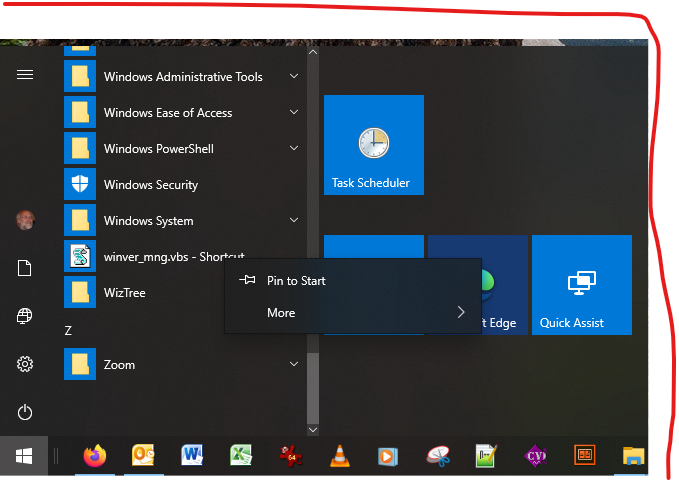Expand Windows Administrative Tools chevron
This screenshot has width=679, height=480.
294,76
